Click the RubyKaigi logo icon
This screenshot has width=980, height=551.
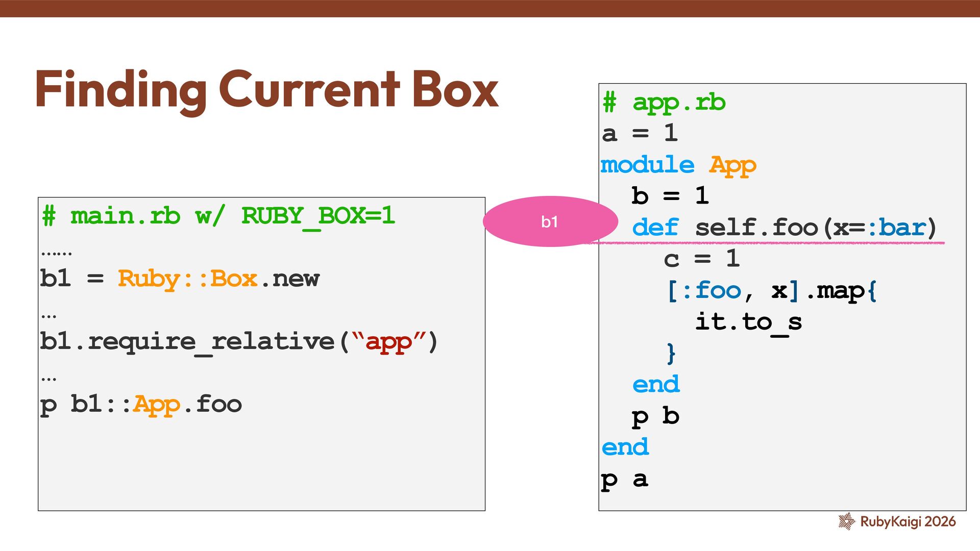click(846, 521)
